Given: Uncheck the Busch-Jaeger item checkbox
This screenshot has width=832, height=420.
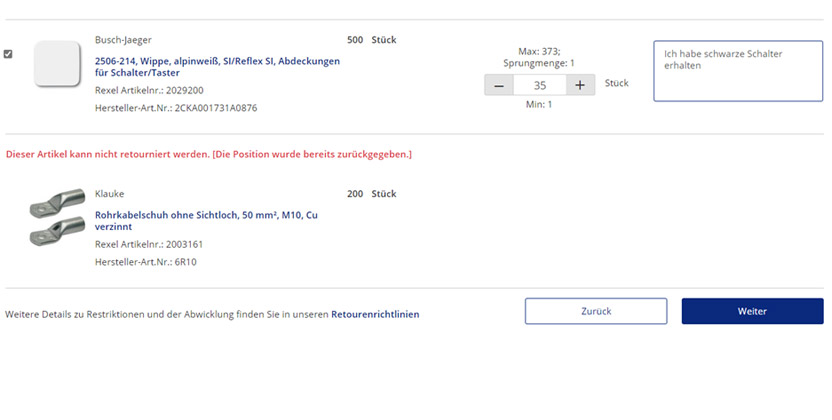Looking at the screenshot, I should pyautogui.click(x=9, y=54).
